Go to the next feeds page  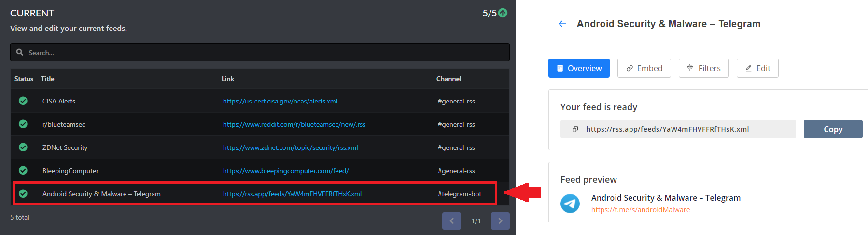tap(500, 221)
